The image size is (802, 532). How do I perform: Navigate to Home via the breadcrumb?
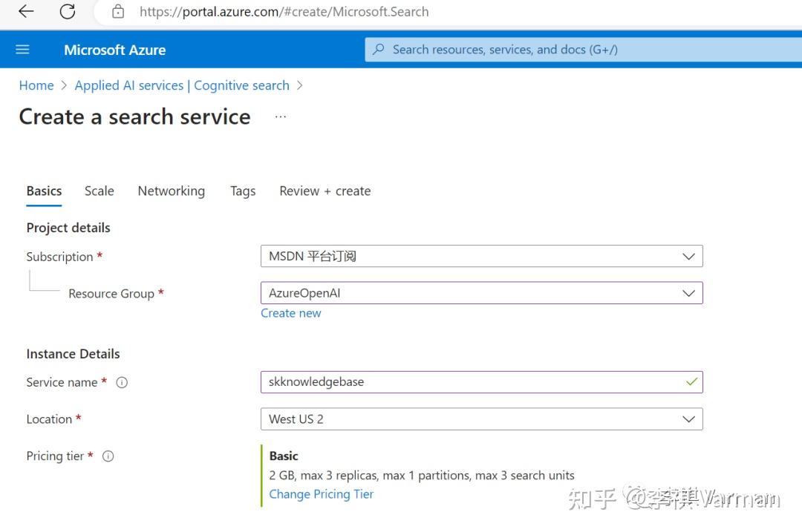click(x=36, y=85)
